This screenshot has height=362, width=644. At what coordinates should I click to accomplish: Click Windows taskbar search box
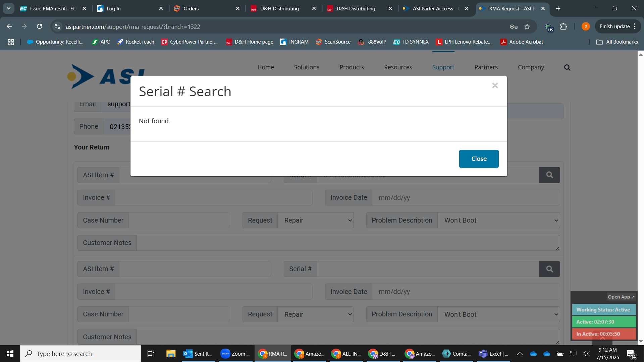click(80, 354)
